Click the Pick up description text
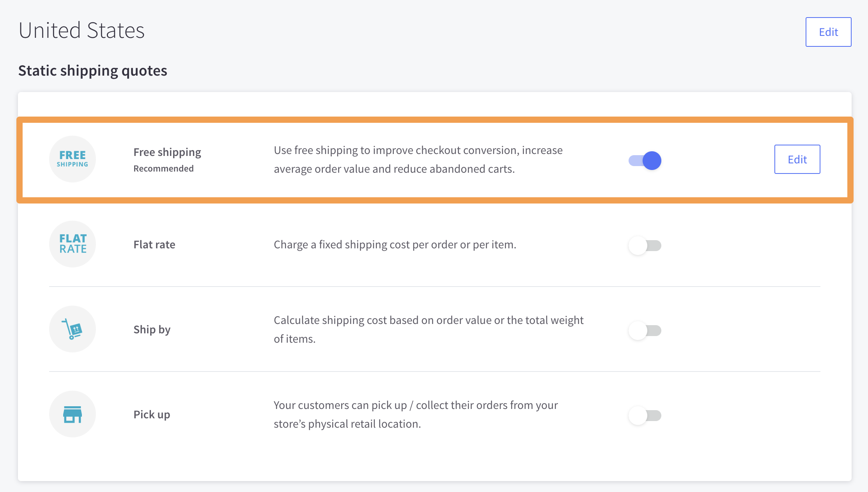Viewport: 868px width, 492px height. coord(416,414)
